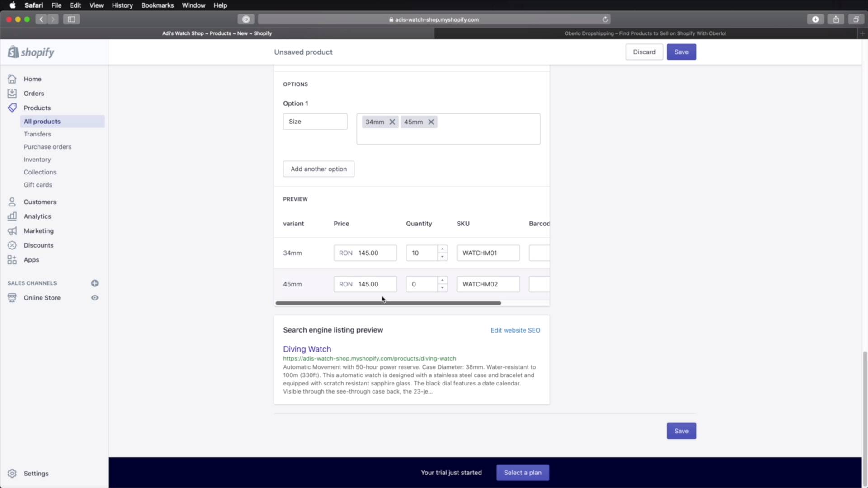
Task: Increase quantity for 34mm variant
Action: click(443, 249)
